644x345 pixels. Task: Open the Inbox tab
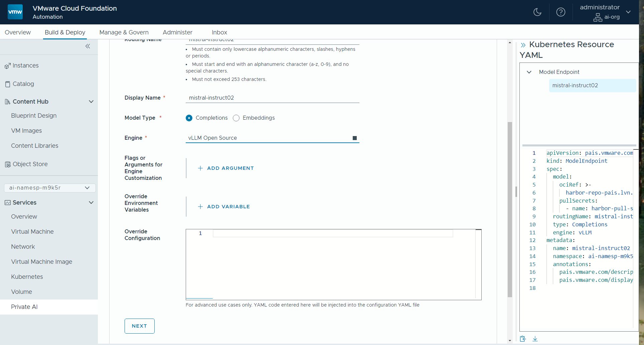click(x=219, y=32)
